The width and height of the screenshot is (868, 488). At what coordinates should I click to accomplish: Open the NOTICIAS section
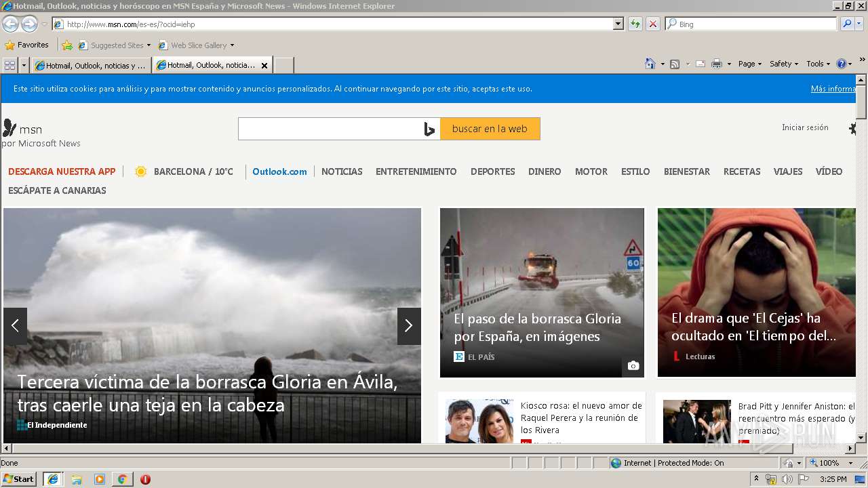coord(342,171)
